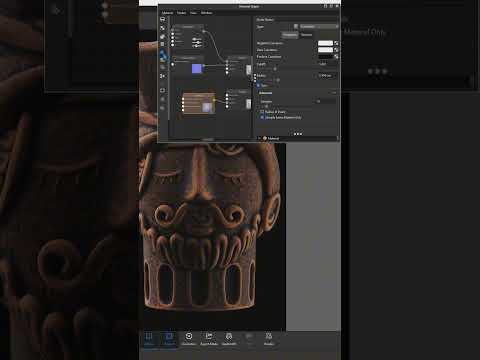Open the node Type dropdown showing Curvature
The height and width of the screenshot is (360, 480).
pyautogui.click(x=319, y=26)
